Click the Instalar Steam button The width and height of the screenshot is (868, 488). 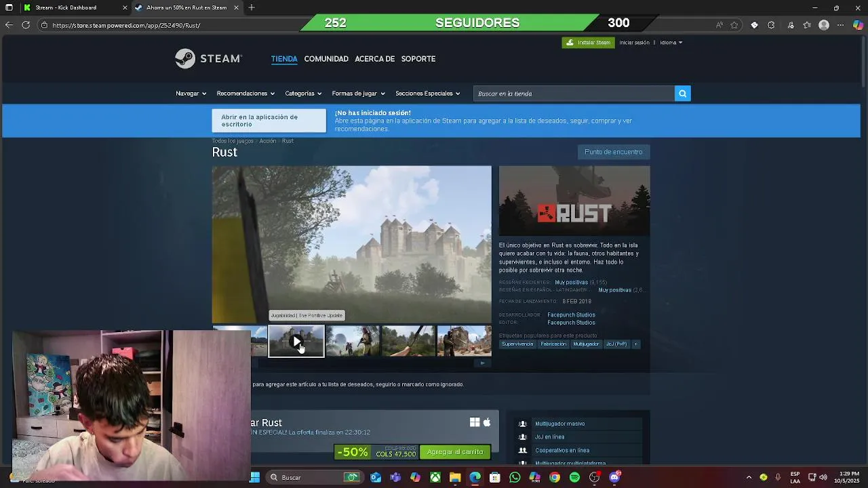(x=588, y=43)
